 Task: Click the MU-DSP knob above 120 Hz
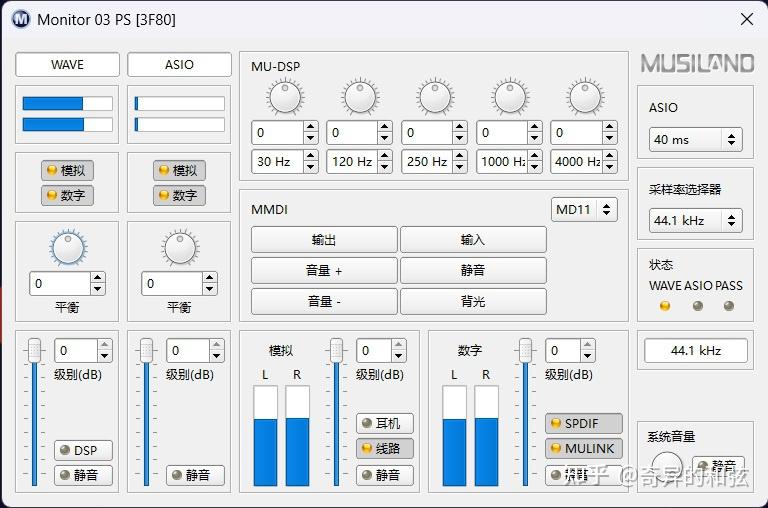point(360,97)
